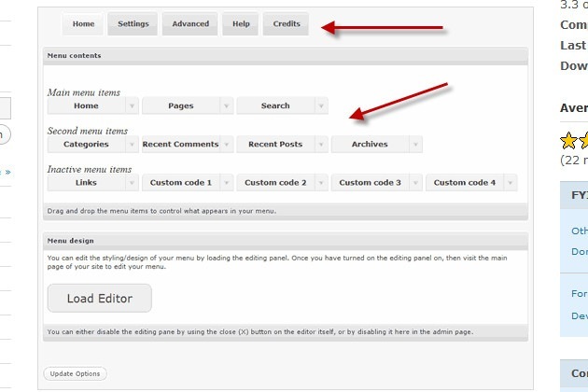The height and width of the screenshot is (392, 588).
Task: Expand the Archives item dropdown arrow
Action: 415,145
